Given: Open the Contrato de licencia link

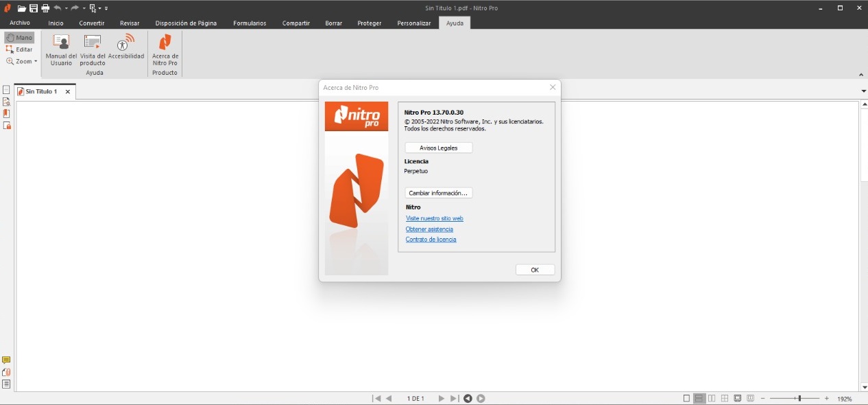Looking at the screenshot, I should pos(431,240).
